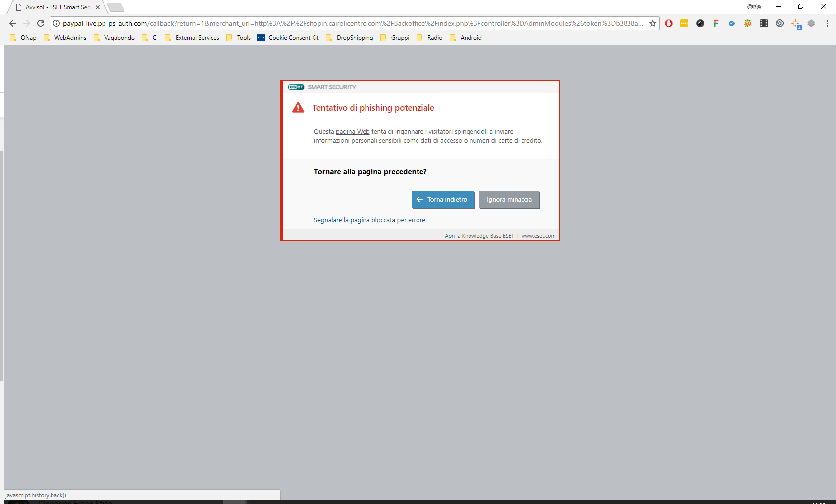Open the QNap bookmark folder
This screenshot has width=836, height=504.
[23, 38]
